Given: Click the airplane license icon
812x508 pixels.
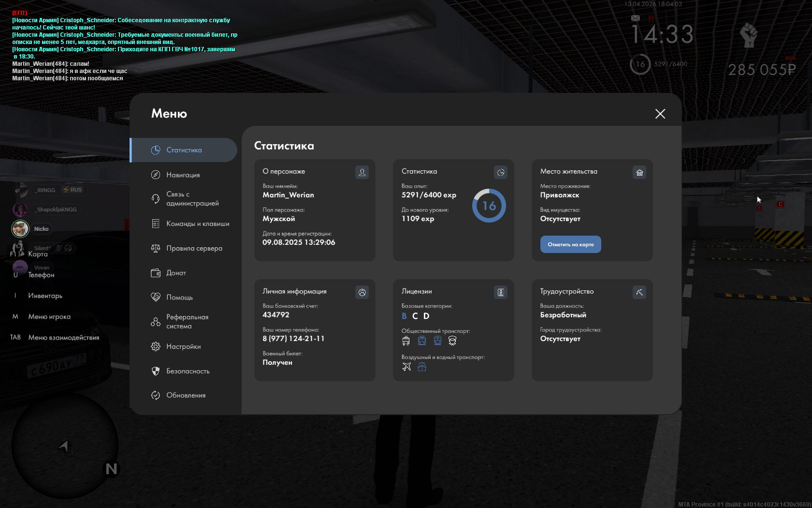Looking at the screenshot, I should pyautogui.click(x=406, y=367).
